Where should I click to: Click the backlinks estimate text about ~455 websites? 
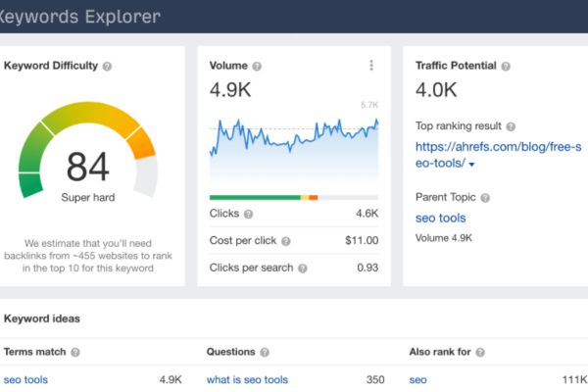coord(88,256)
